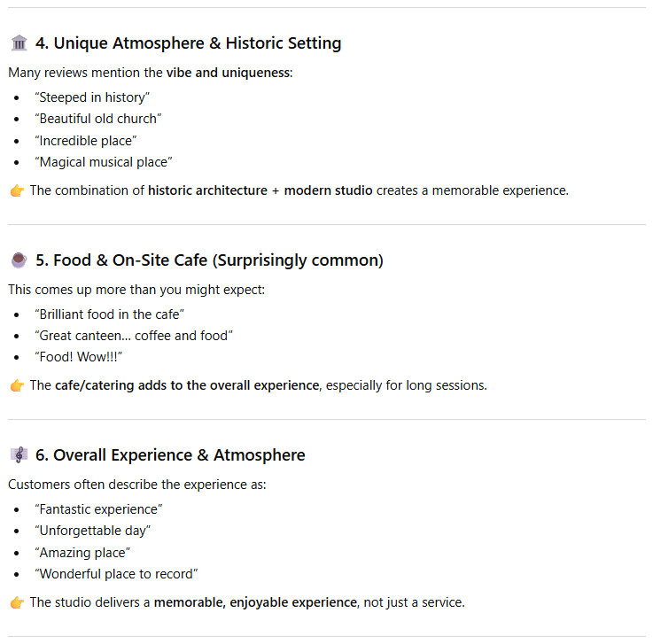653x644 pixels.
Task: Click the 'Steeped in history' bullet quote
Action: click(x=92, y=97)
